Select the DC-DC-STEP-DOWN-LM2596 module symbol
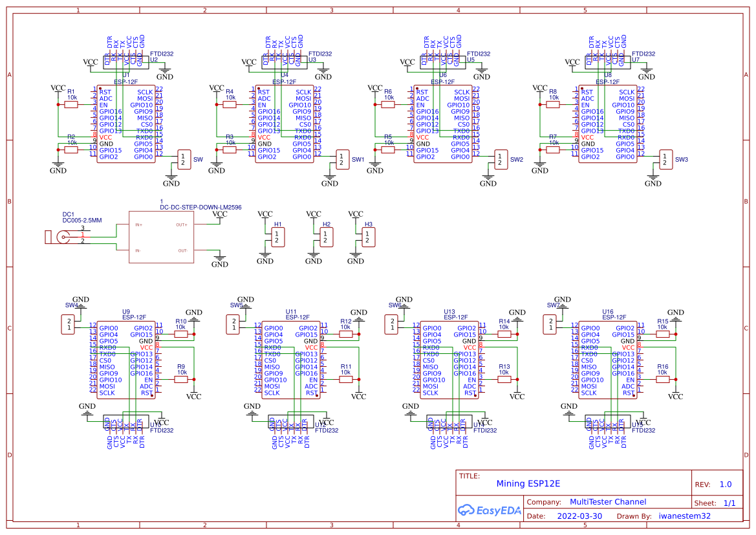Image resolution: width=756 pixels, height=535 pixels. coord(162,236)
